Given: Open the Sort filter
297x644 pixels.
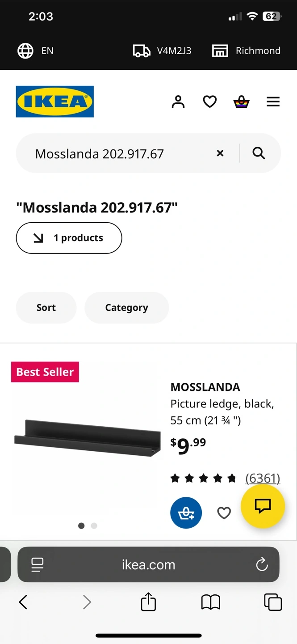Looking at the screenshot, I should tap(46, 308).
